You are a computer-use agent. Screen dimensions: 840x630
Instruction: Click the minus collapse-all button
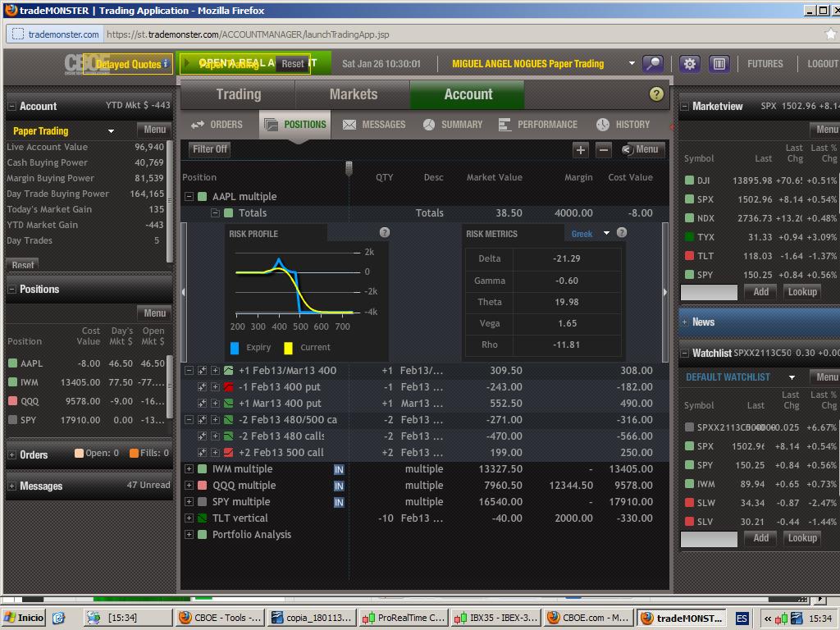603,150
